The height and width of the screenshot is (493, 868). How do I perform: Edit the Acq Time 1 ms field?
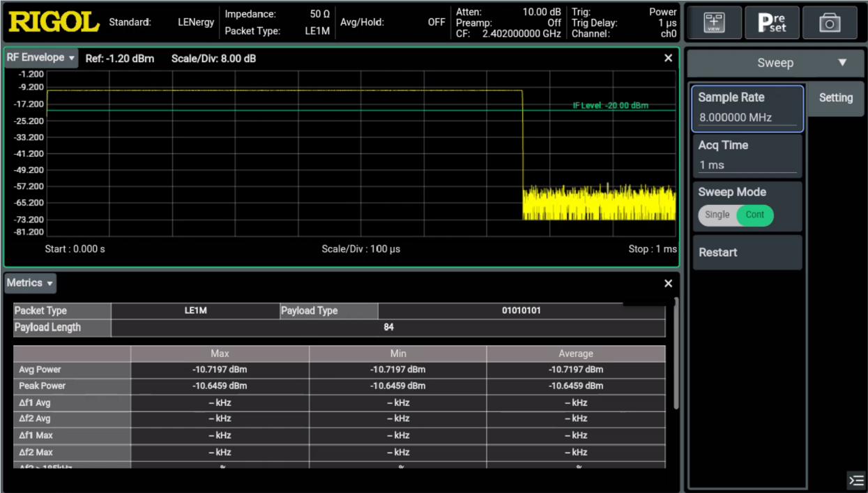click(747, 156)
